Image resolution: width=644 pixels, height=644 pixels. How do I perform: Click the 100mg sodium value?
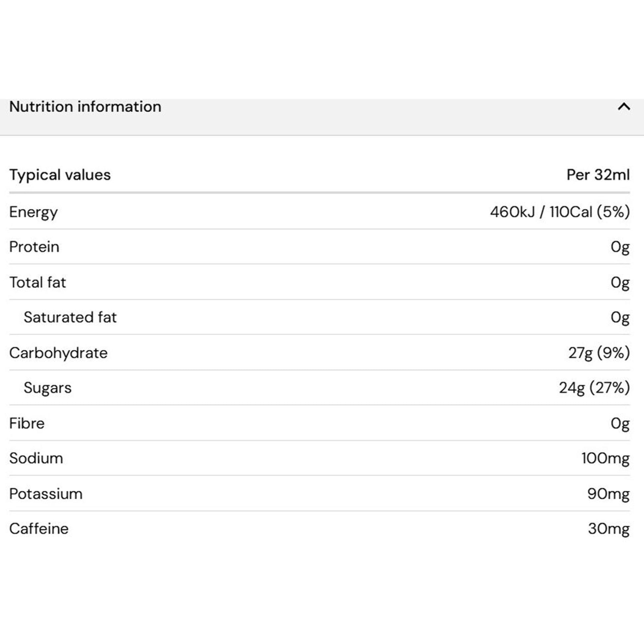(x=606, y=458)
